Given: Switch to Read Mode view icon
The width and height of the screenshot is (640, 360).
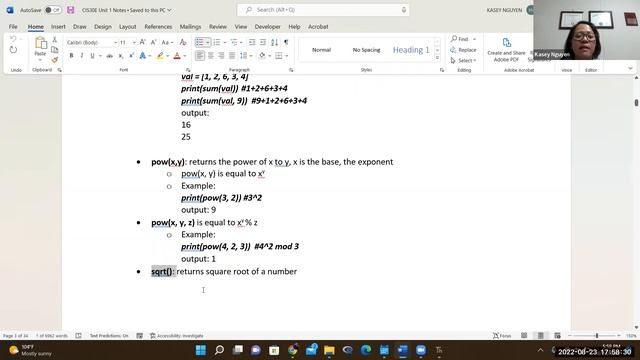Looking at the screenshot, I should tap(524, 336).
